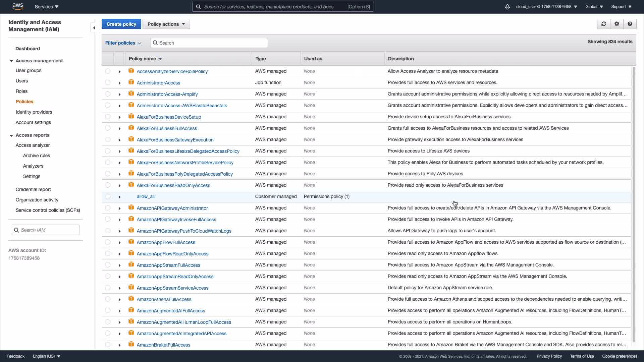Click the AWS logo home icon
Image resolution: width=644 pixels, height=362 pixels.
pyautogui.click(x=17, y=6)
